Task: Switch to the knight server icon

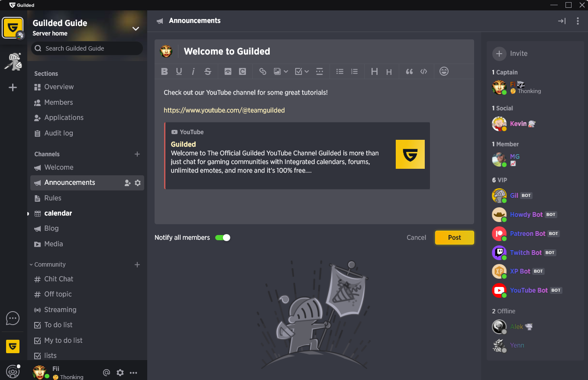Action: pos(13,61)
